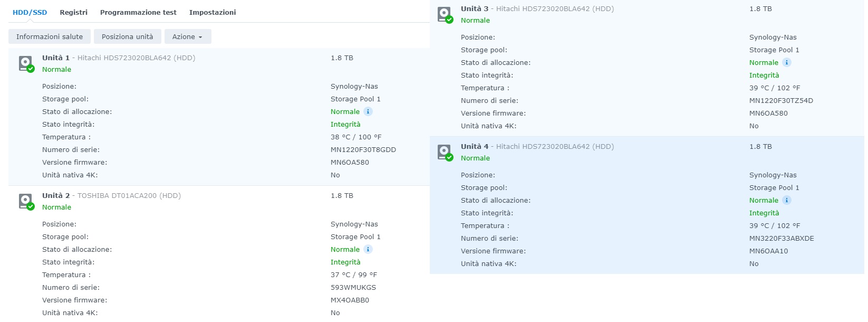
Task: Click the Unità 2 drive icon
Action: pos(26,202)
